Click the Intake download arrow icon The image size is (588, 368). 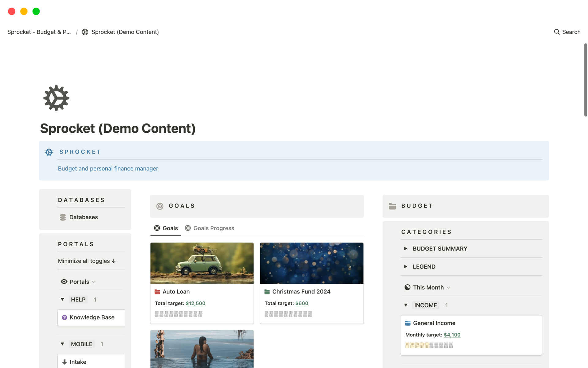[64, 362]
